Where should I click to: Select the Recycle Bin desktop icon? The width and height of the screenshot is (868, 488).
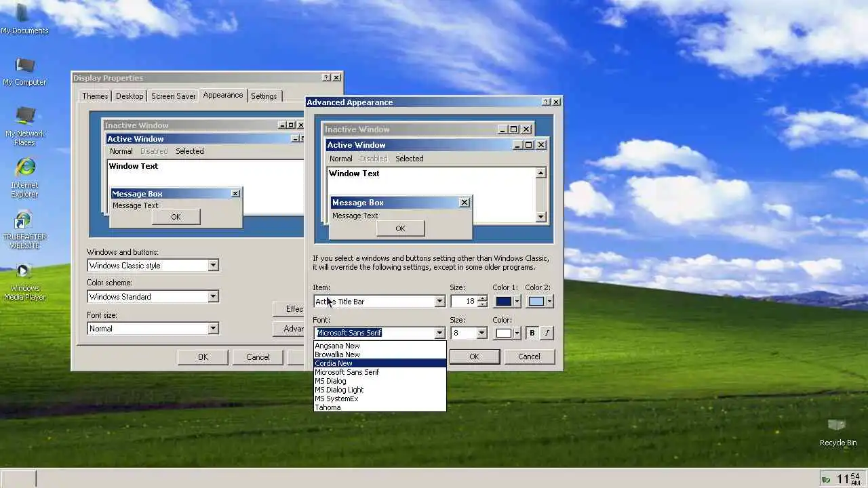coord(837,432)
